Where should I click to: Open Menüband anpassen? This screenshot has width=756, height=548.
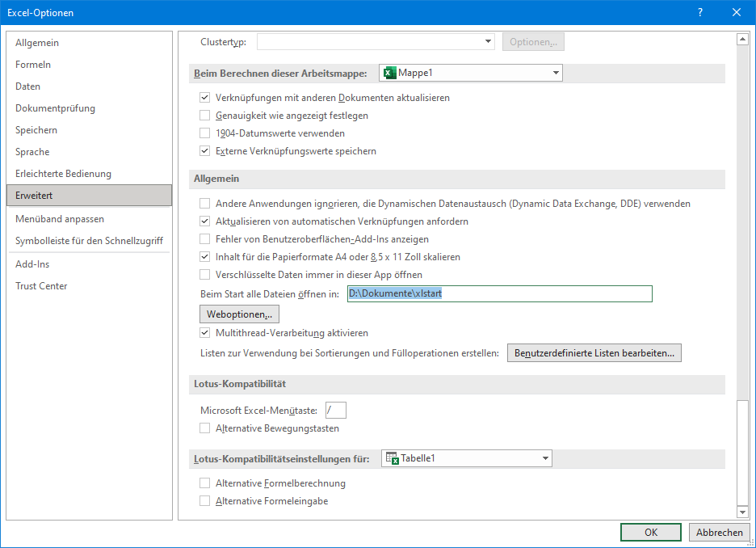point(89,219)
